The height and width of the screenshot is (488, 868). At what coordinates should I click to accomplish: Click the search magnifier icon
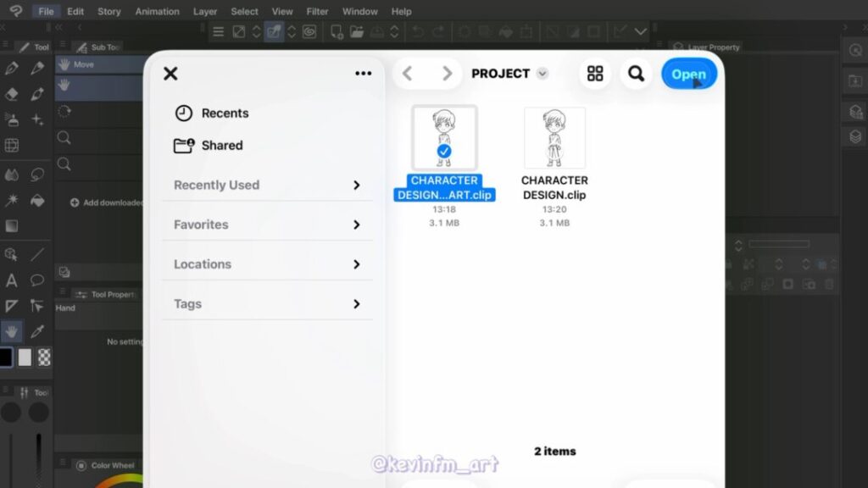click(636, 74)
